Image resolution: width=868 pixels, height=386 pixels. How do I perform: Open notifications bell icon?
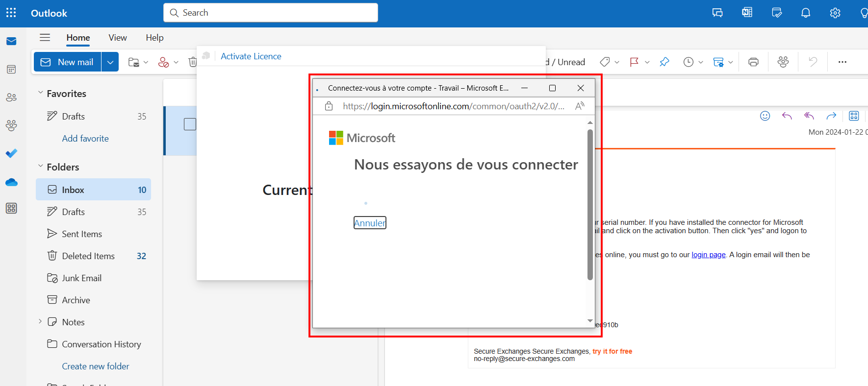[806, 13]
